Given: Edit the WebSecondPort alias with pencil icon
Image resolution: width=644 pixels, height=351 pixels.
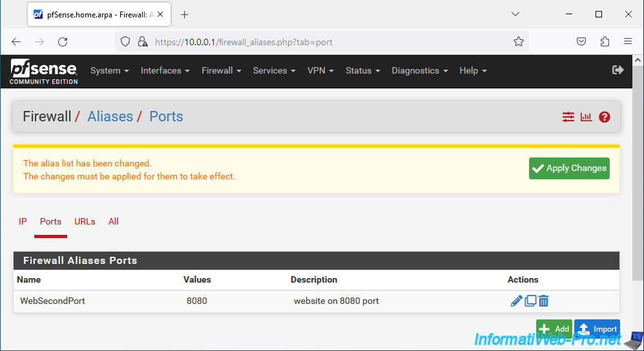Looking at the screenshot, I should tap(516, 301).
